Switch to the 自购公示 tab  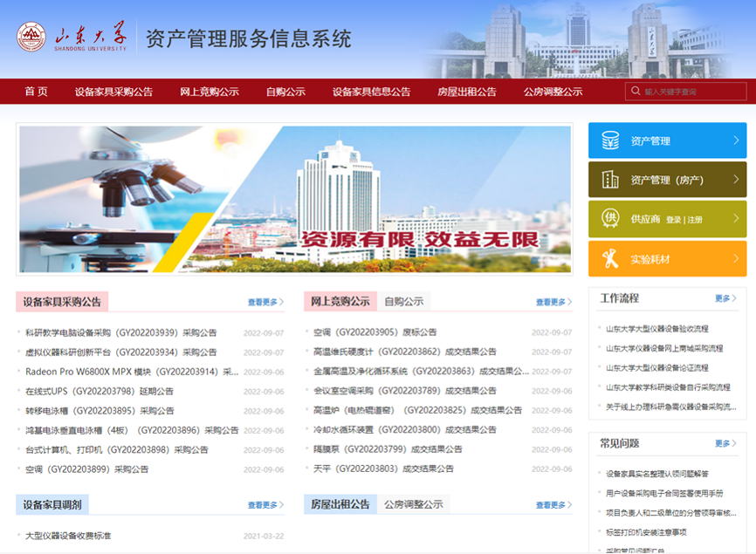pyautogui.click(x=404, y=300)
